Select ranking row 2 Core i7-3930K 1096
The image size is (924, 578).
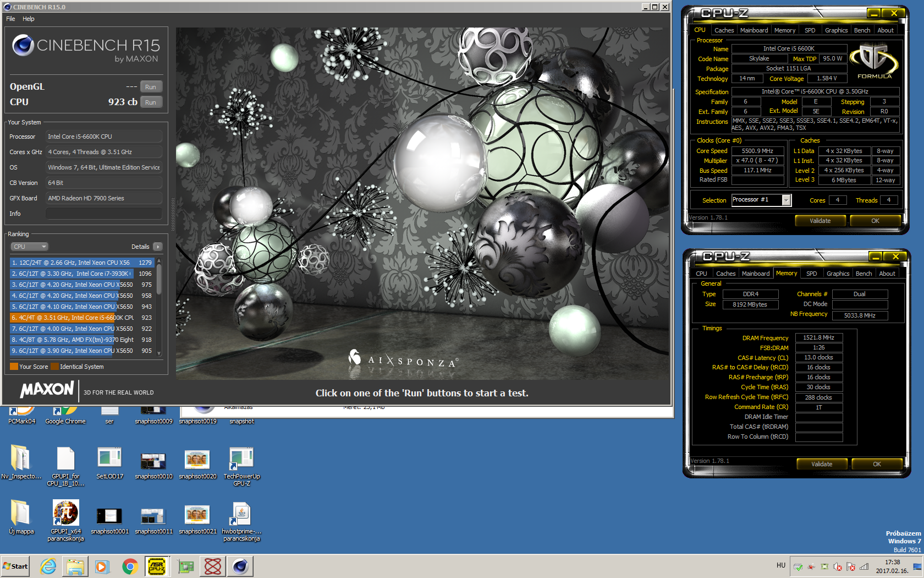[82, 274]
